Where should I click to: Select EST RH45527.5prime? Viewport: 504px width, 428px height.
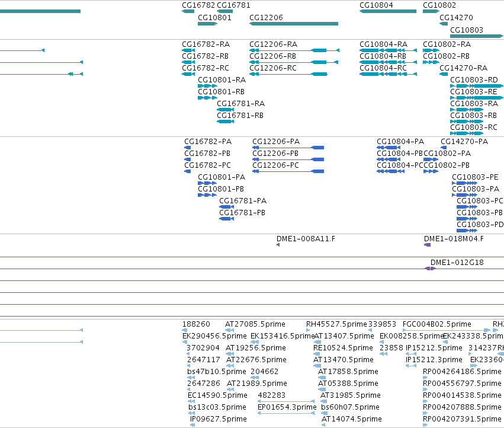336,324
